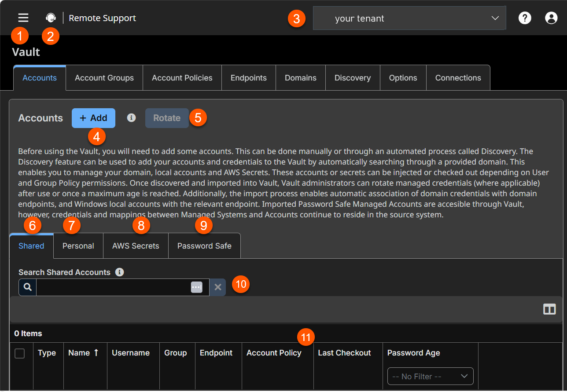
Task: Click the Username column header
Action: pos(131,353)
